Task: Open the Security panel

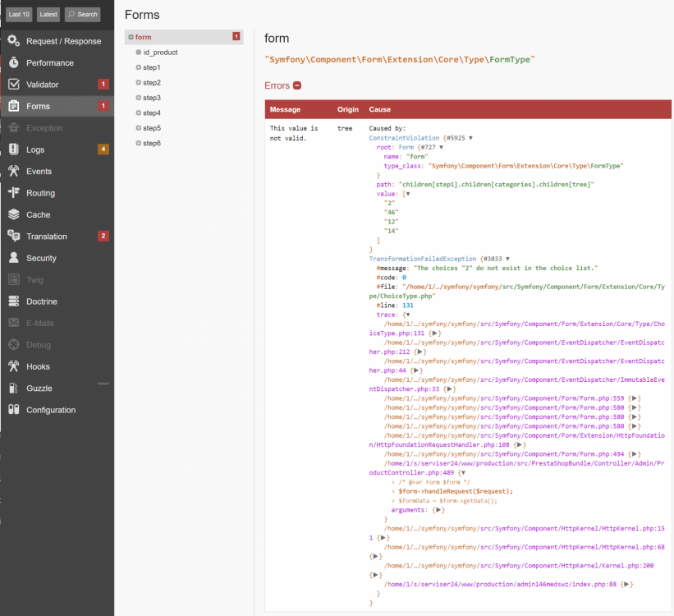Action: tap(57, 258)
